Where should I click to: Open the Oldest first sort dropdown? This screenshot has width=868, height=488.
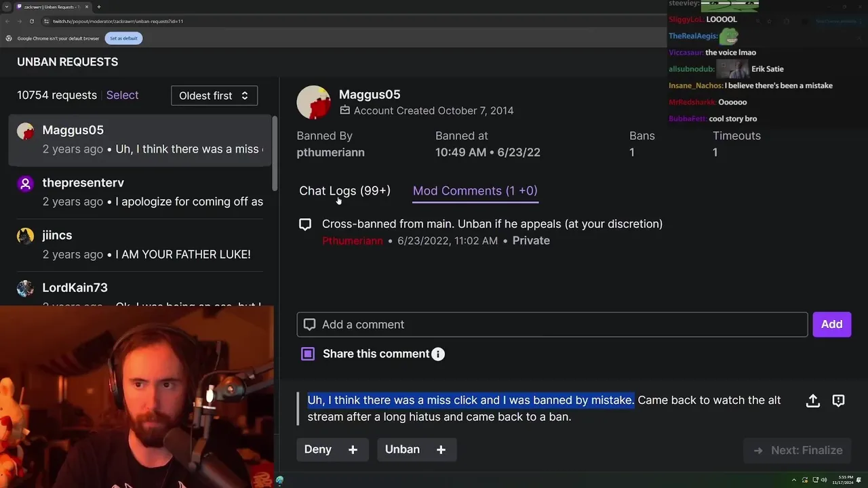click(x=214, y=96)
